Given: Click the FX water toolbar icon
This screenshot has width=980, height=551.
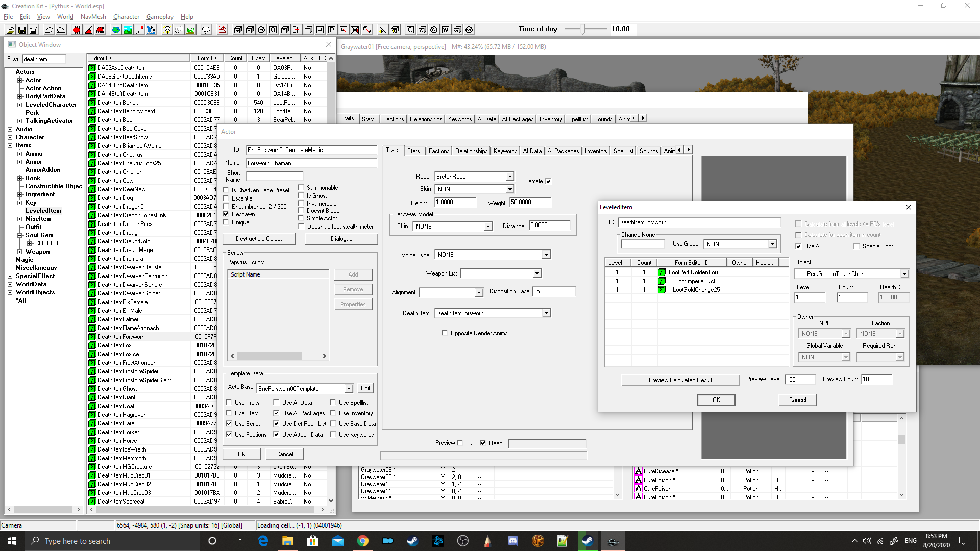Looking at the screenshot, I should (x=152, y=30).
